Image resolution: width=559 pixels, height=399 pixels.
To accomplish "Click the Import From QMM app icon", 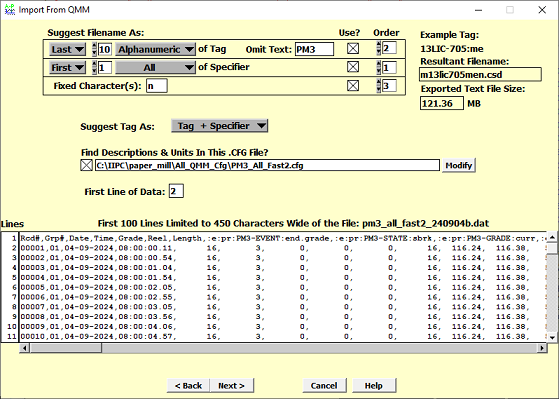I will point(10,10).
